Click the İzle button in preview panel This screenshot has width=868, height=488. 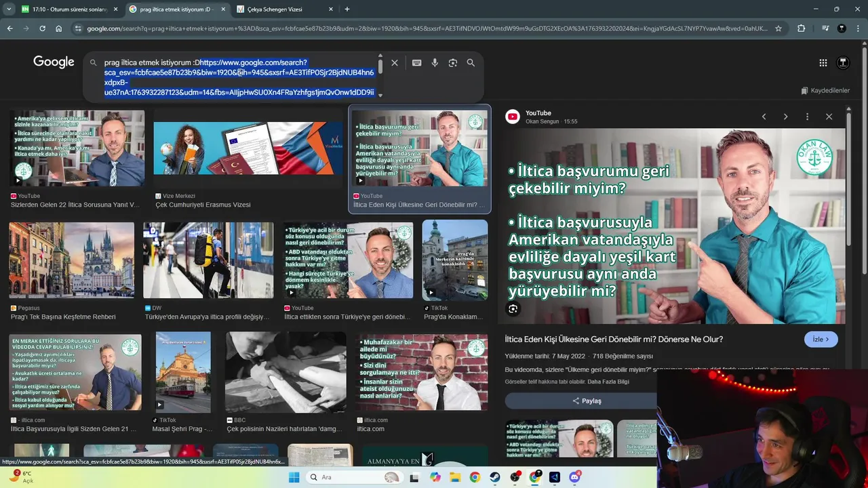click(821, 340)
